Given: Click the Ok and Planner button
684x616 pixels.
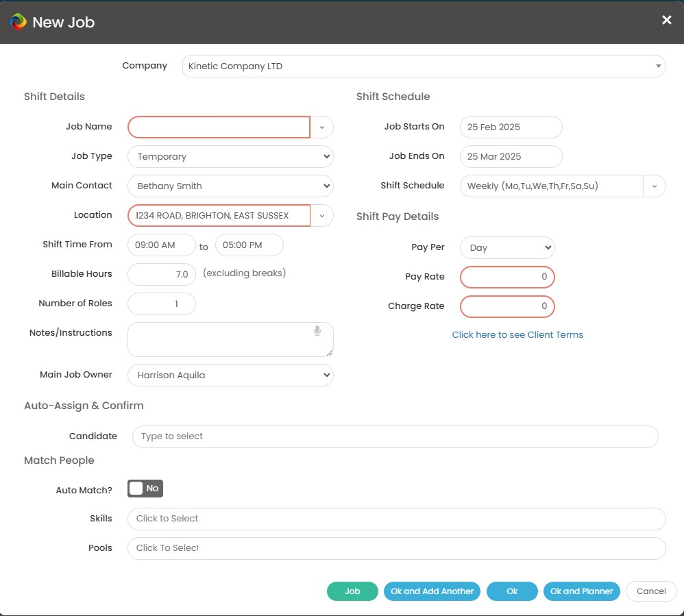Looking at the screenshot, I should coord(581,591).
